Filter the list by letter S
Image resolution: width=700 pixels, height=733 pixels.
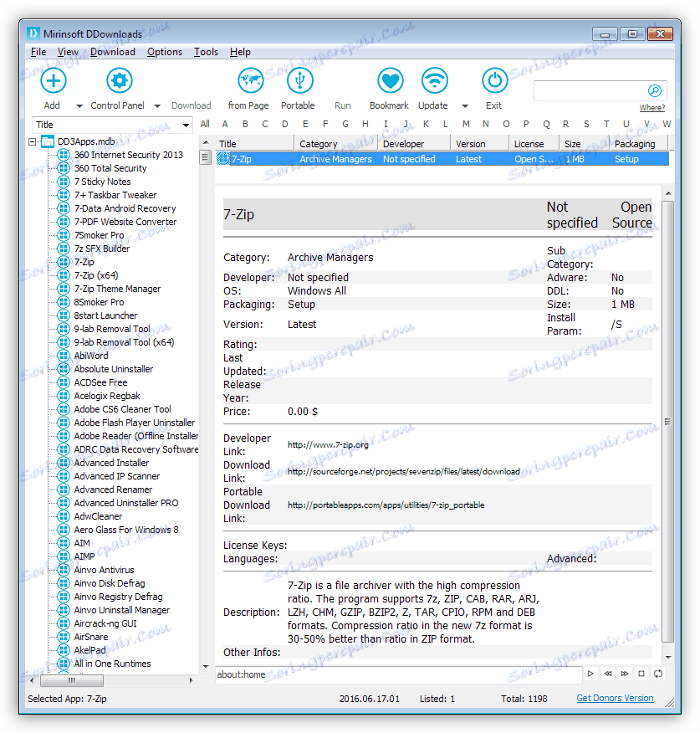(586, 124)
